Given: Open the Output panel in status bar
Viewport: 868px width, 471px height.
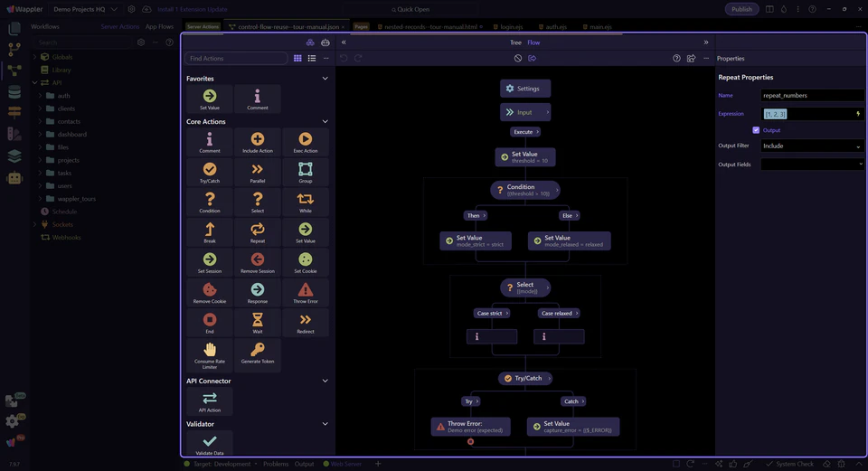Looking at the screenshot, I should pos(304,464).
